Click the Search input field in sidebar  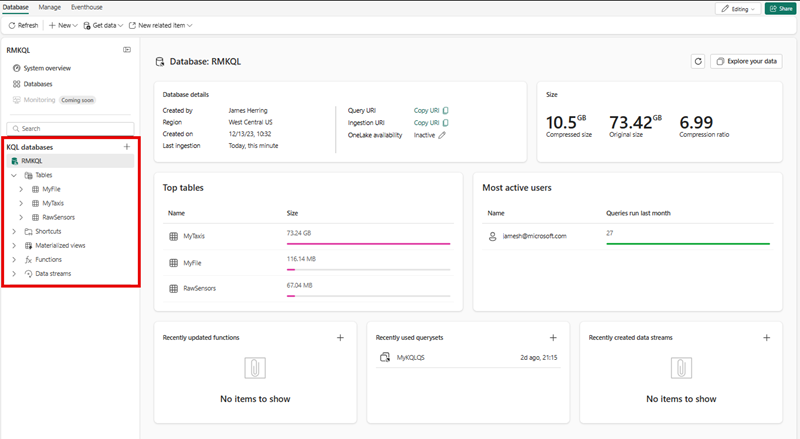(70, 128)
